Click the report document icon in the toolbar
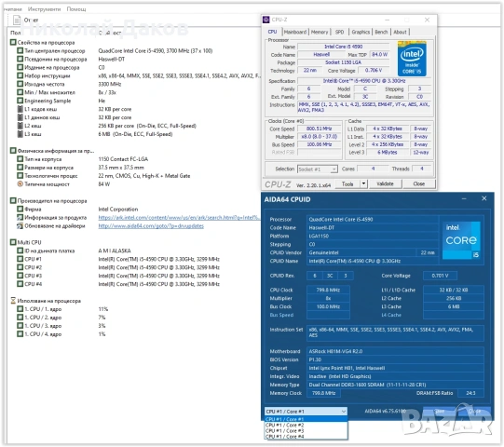Viewport: 504px width, 447px height. point(17,20)
